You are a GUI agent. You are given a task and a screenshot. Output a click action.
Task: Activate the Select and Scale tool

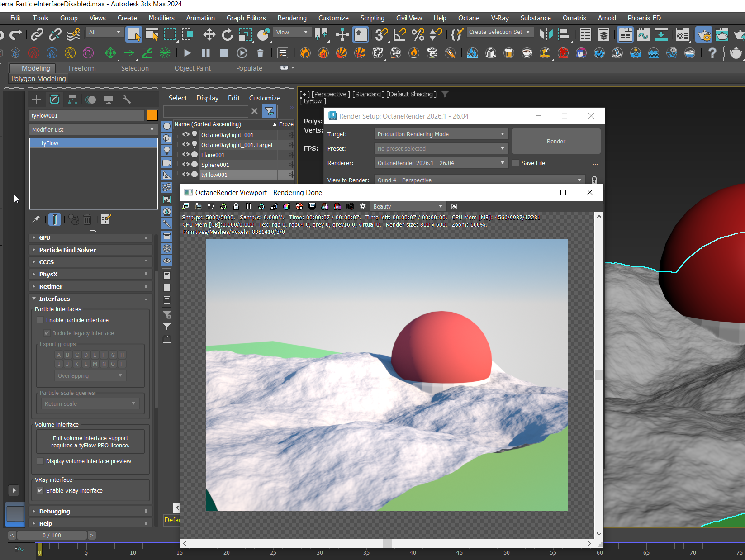pyautogui.click(x=245, y=34)
